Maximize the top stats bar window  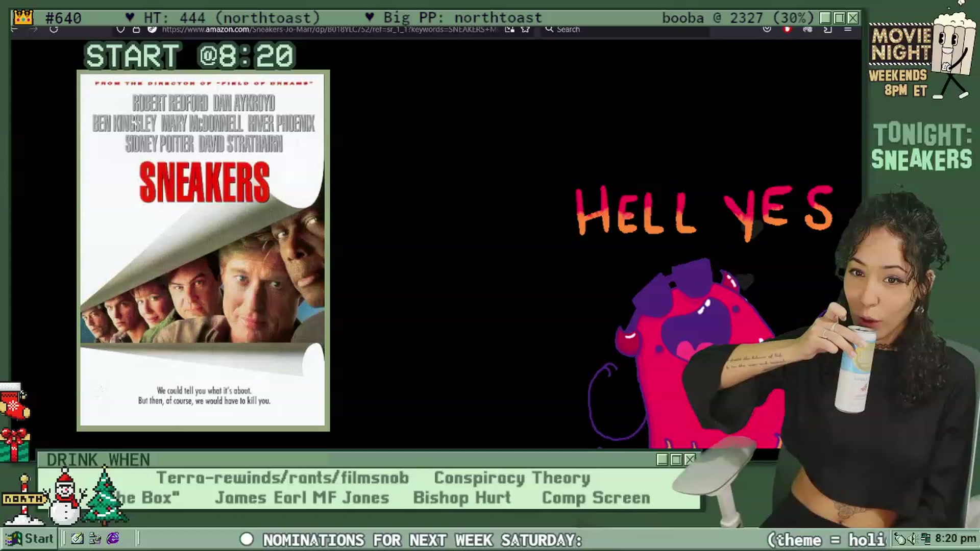point(839,18)
